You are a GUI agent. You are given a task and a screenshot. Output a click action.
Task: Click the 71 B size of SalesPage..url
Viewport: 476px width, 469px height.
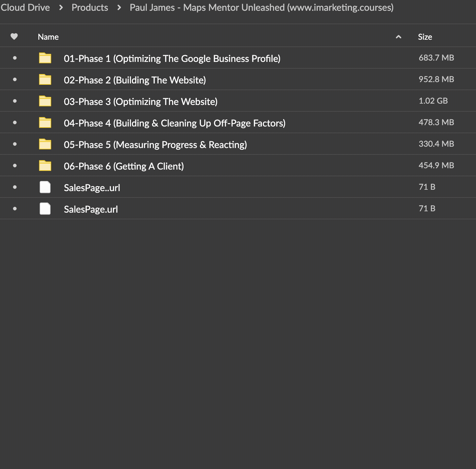point(427,187)
